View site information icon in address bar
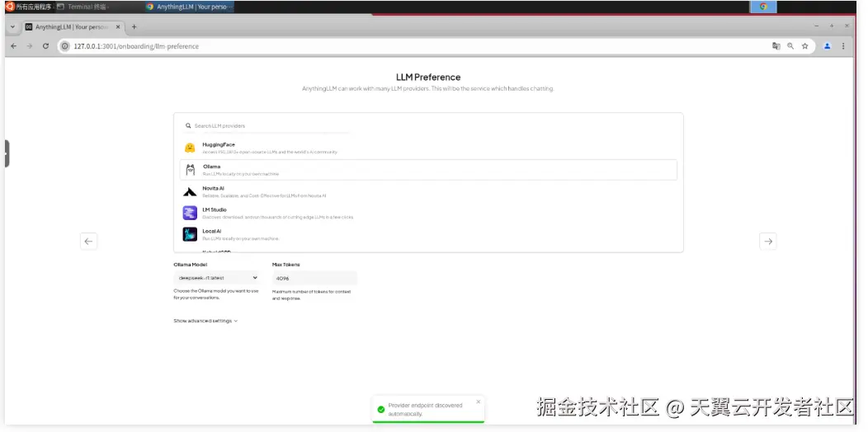 coord(64,46)
